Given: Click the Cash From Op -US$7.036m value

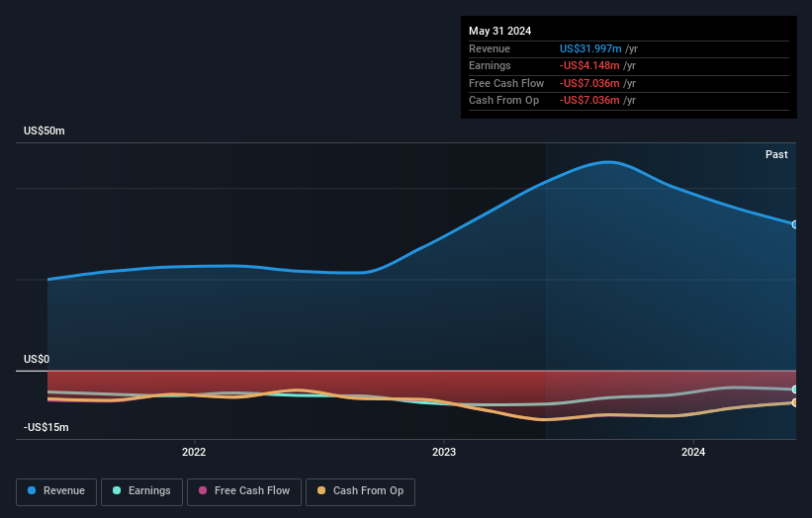Looking at the screenshot, I should point(589,101).
